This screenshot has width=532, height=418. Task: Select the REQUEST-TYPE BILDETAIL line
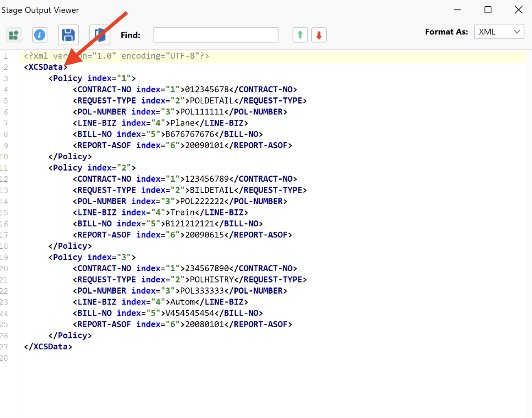pyautogui.click(x=190, y=190)
